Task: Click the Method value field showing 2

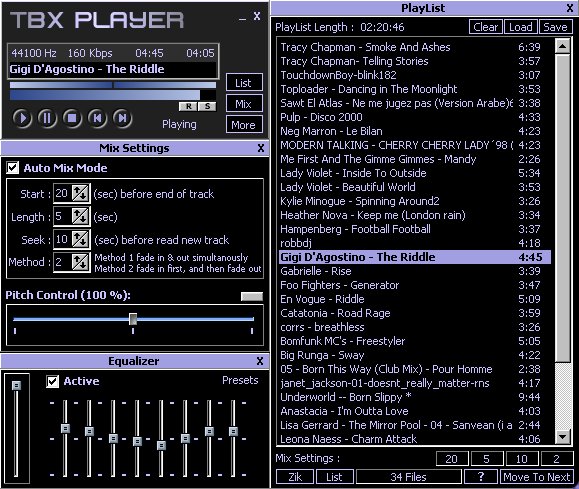Action: (x=63, y=262)
